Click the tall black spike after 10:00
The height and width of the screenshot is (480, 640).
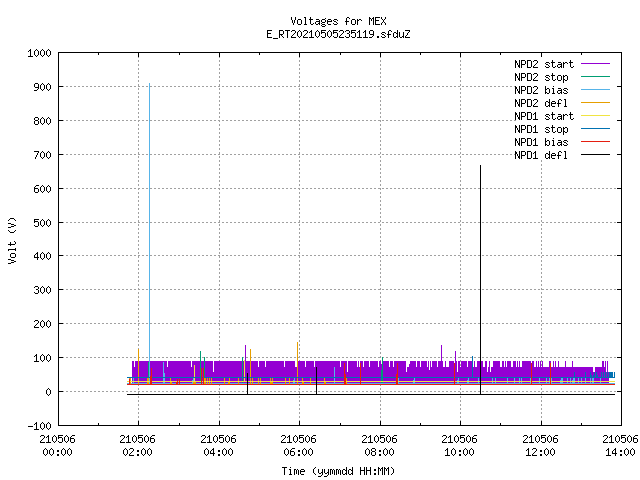pyautogui.click(x=480, y=278)
